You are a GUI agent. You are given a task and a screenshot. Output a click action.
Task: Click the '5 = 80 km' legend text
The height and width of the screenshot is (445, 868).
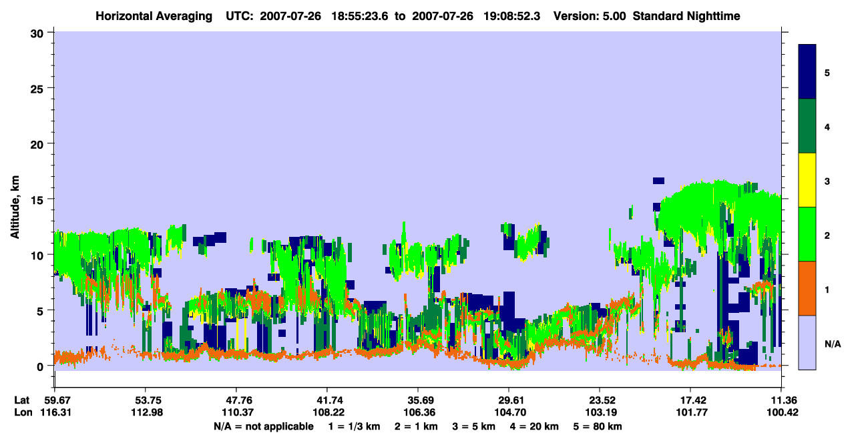point(598,426)
